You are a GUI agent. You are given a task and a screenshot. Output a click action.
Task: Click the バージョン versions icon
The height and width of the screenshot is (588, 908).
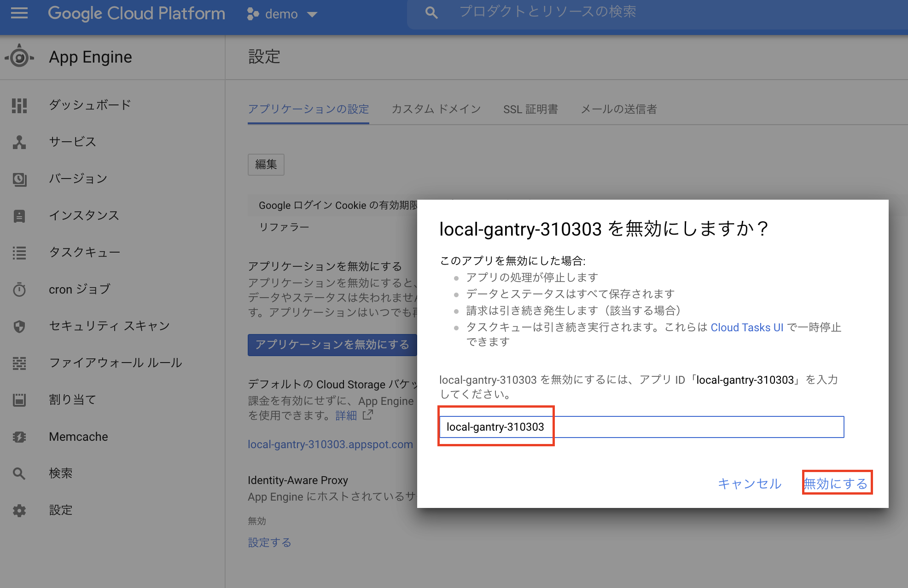[x=19, y=179]
